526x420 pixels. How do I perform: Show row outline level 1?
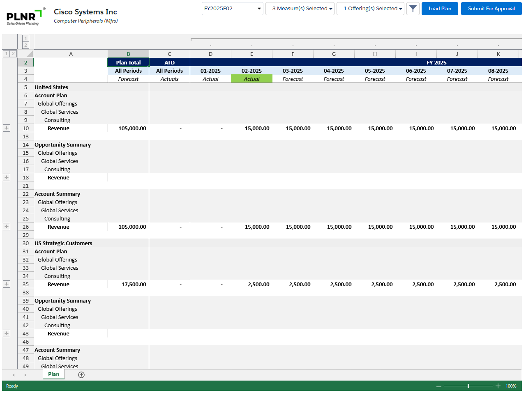pyautogui.click(x=6, y=54)
